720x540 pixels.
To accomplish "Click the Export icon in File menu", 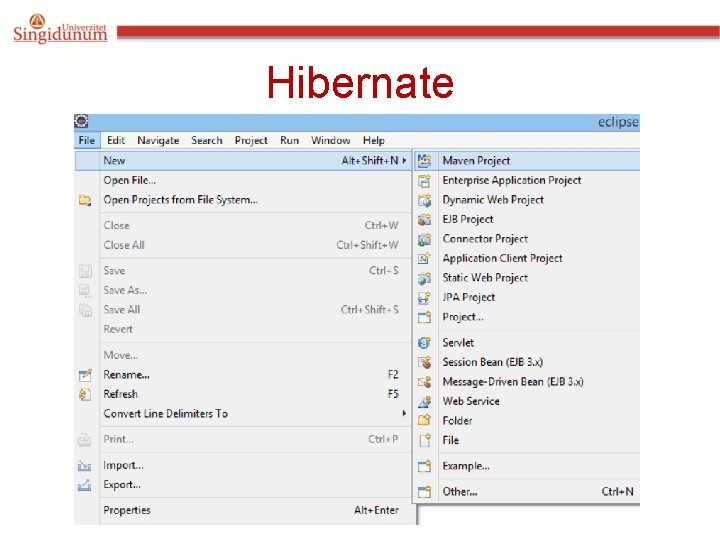I will pos(84,485).
